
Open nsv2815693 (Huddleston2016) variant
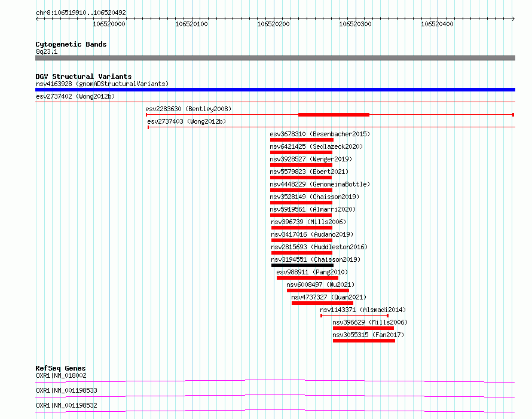[x=319, y=247]
